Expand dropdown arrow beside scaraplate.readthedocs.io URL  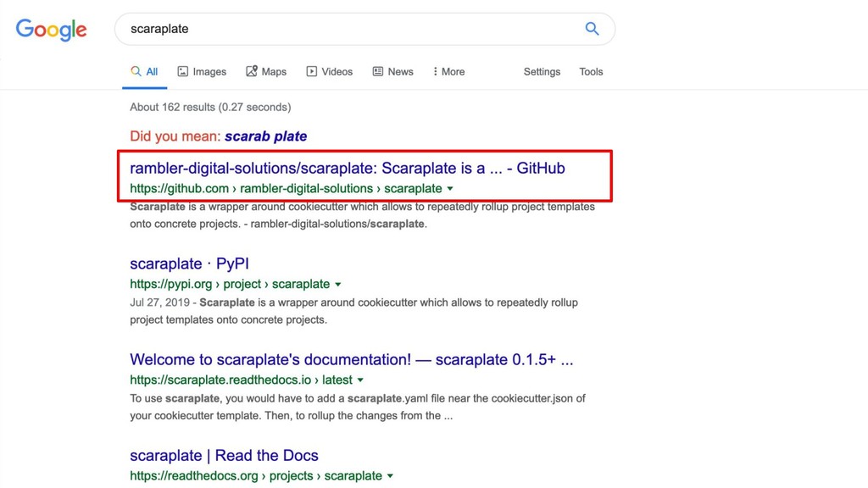[360, 380]
